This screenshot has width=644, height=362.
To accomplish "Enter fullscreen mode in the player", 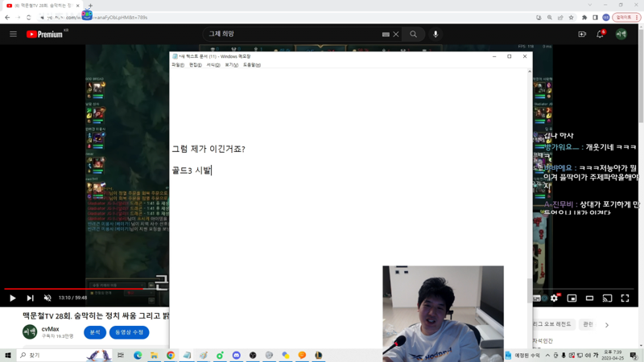I will pos(625,298).
